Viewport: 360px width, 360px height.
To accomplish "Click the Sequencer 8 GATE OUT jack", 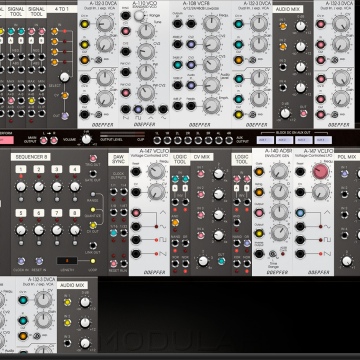I will 93,173.
